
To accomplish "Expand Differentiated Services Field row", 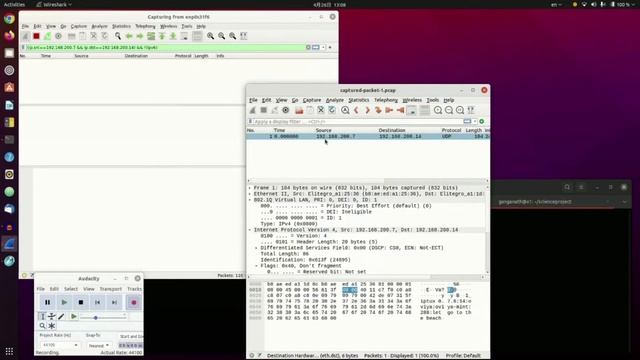I will tap(256, 248).
